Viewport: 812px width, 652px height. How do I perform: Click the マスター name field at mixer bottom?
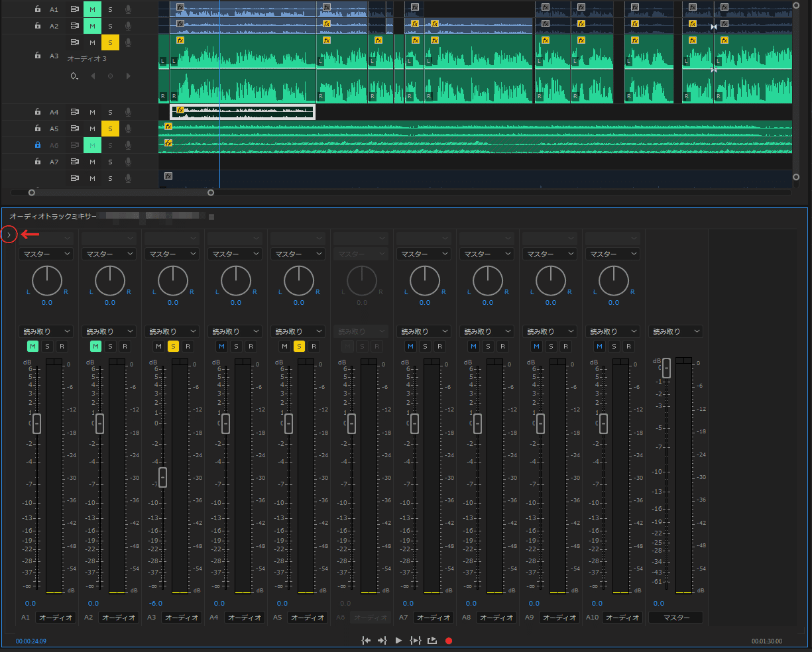tap(676, 618)
